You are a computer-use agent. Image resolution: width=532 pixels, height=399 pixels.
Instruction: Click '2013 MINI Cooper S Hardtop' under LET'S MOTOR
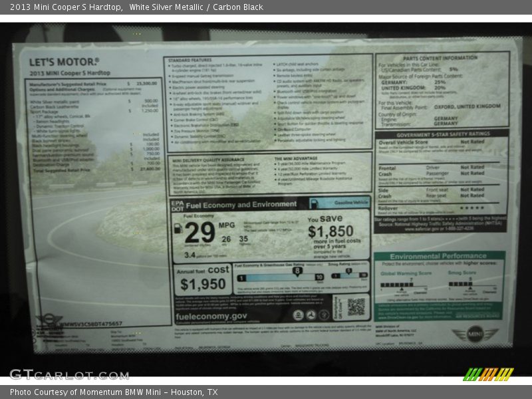(x=70, y=73)
